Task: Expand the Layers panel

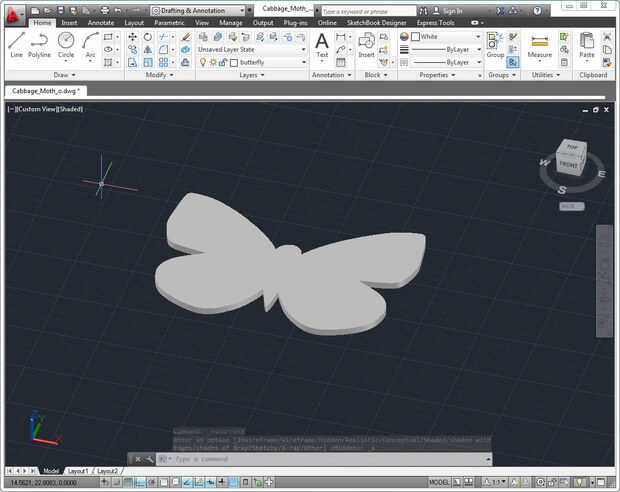Action: 252,75
